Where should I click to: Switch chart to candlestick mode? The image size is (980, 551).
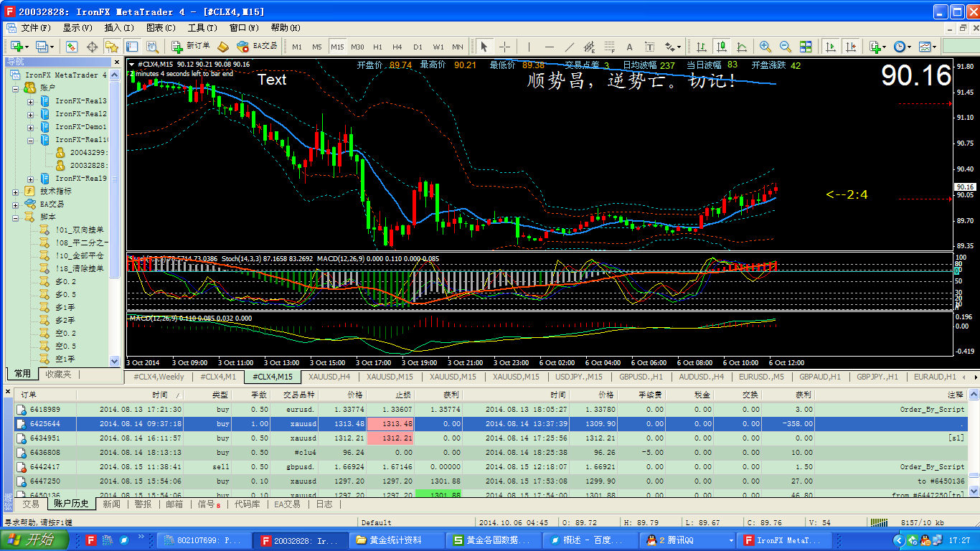pos(722,47)
